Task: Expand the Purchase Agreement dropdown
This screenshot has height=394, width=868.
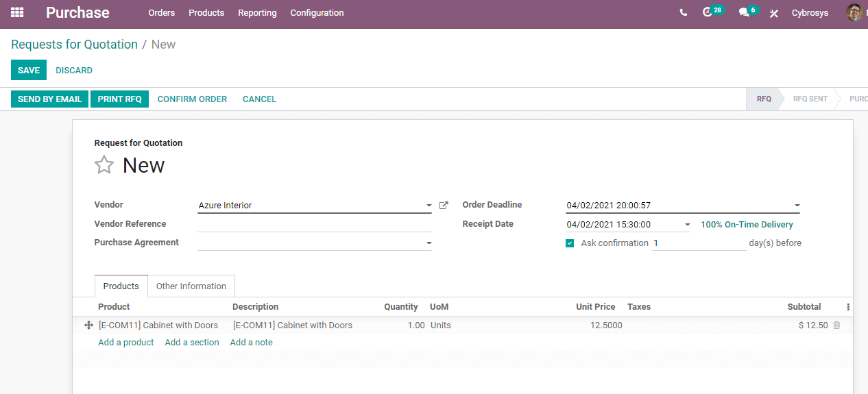Action: click(x=429, y=243)
